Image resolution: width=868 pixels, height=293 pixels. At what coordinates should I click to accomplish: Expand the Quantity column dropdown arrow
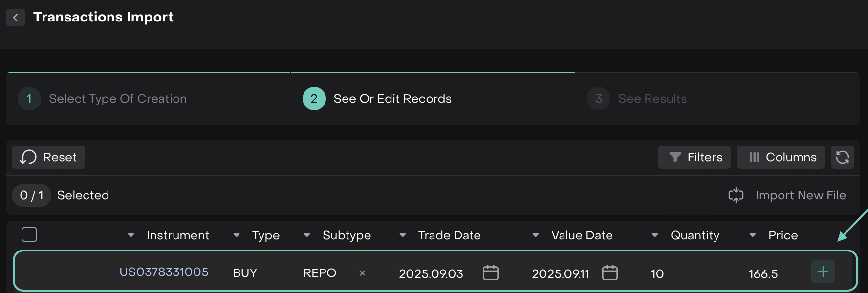655,235
